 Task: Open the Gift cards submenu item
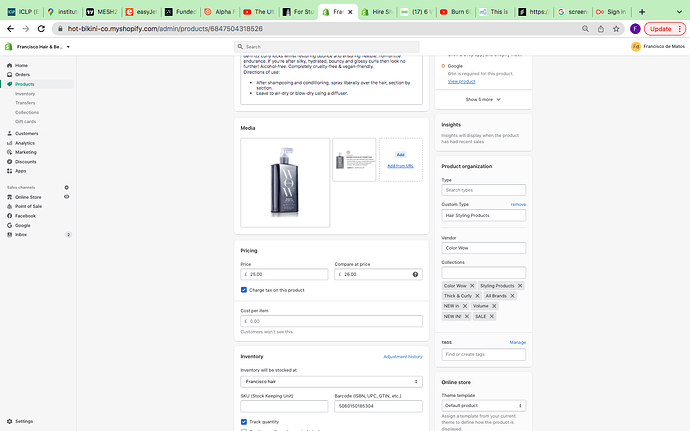pyautogui.click(x=26, y=122)
